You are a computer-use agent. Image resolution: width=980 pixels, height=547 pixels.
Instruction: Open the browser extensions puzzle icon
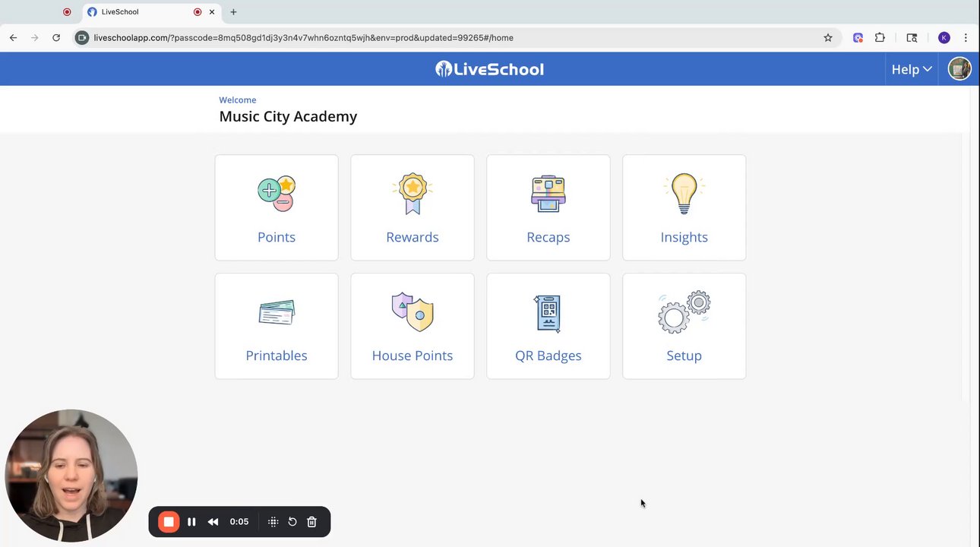(880, 37)
